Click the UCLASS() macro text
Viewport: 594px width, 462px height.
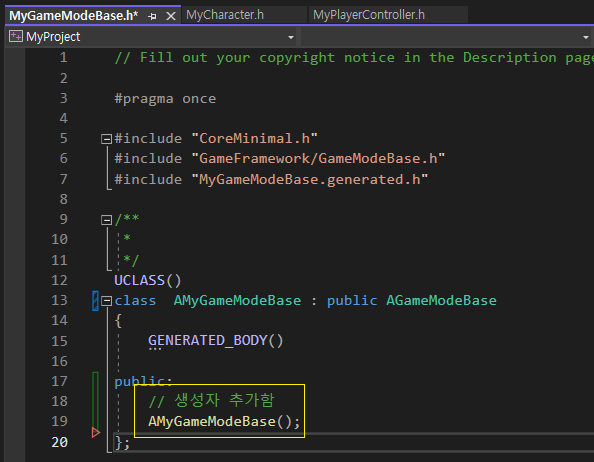pos(148,280)
